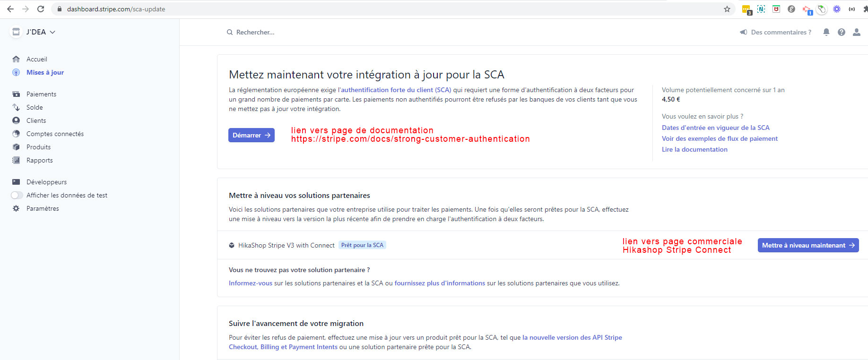
Task: Toggle Afficher les données de test
Action: (x=17, y=195)
